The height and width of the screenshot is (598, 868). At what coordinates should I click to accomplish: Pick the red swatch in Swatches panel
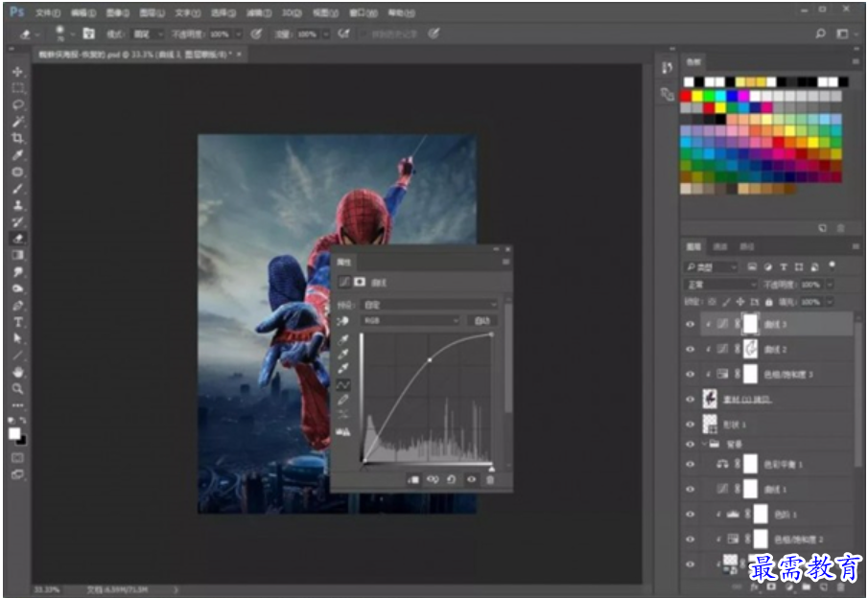(686, 96)
